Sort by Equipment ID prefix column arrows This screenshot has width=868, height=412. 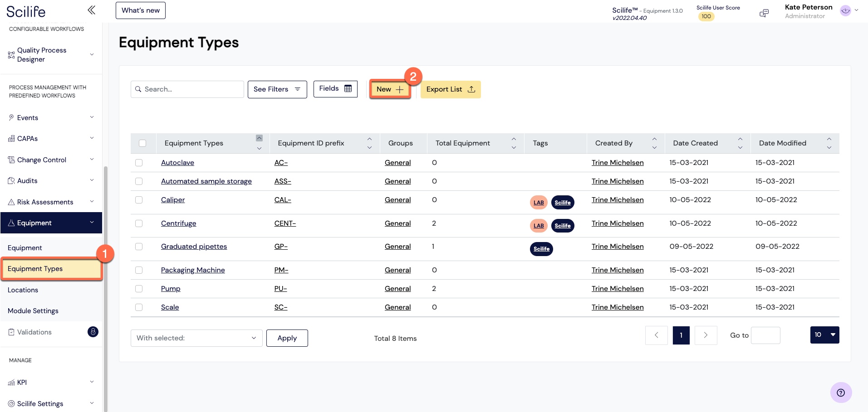(x=369, y=143)
